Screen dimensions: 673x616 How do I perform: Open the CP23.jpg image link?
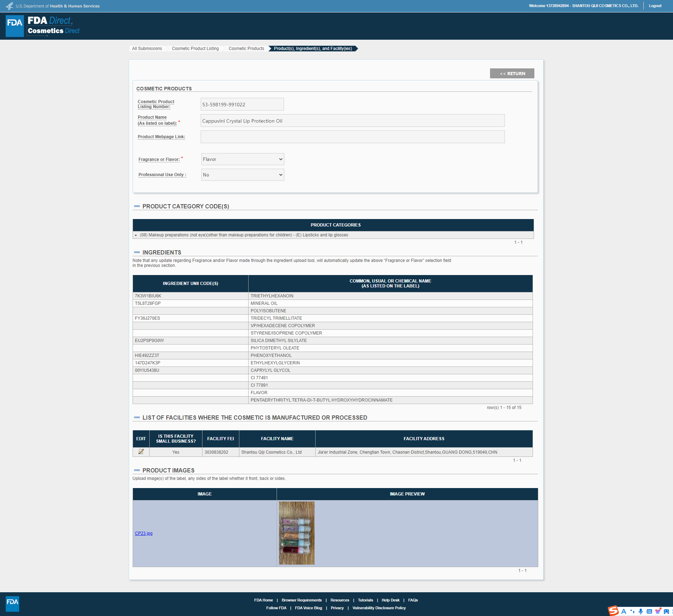[144, 533]
